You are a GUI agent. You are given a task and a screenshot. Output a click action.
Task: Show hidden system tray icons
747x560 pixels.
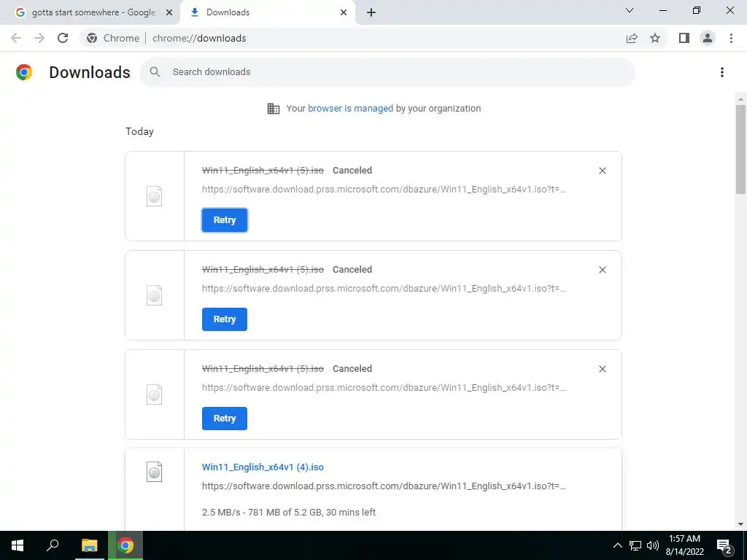pos(617,545)
